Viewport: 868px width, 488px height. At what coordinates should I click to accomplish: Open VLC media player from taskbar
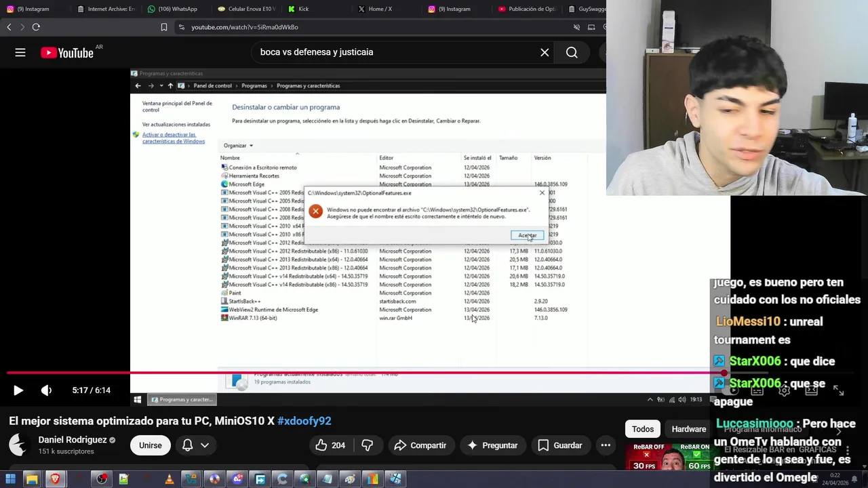169,479
